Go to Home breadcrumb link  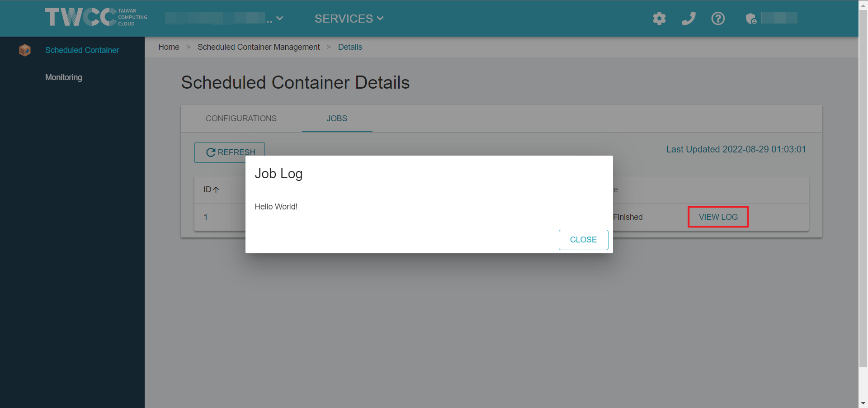pos(169,47)
